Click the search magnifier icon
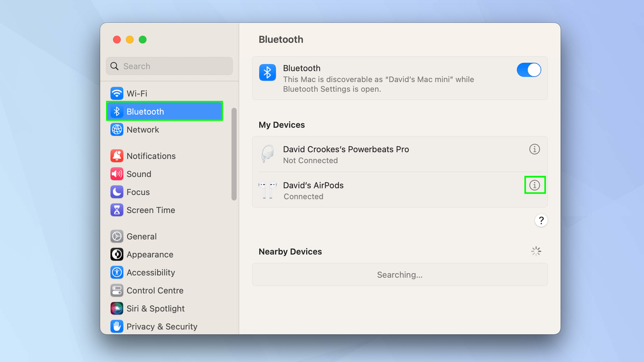Viewport: 644px width, 362px height. pos(115,67)
